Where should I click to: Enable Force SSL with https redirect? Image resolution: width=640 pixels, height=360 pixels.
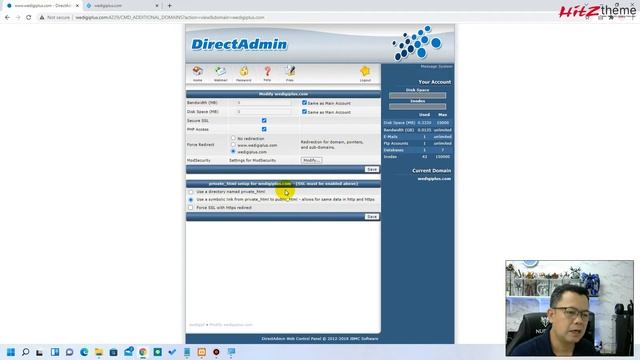pos(191,207)
